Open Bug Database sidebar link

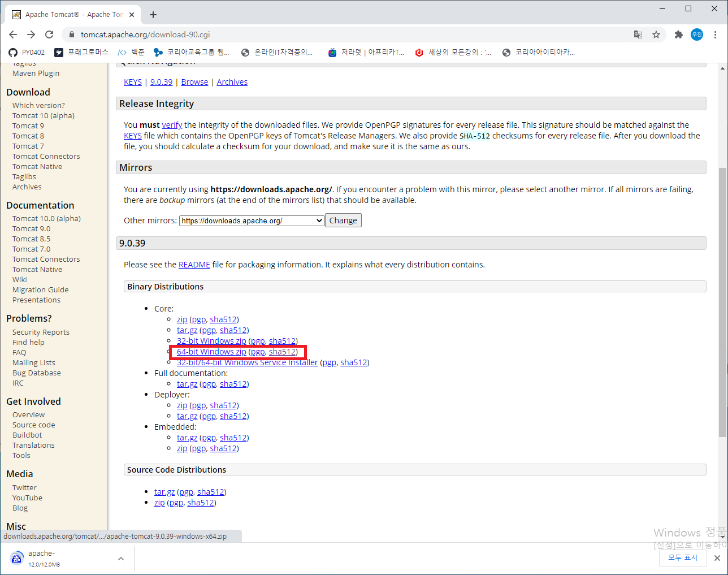[37, 373]
